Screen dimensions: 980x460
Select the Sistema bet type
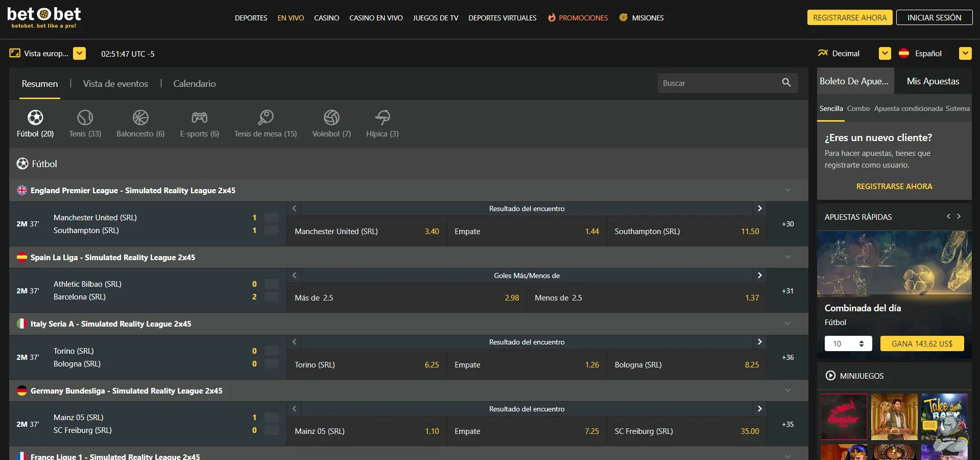pyautogui.click(x=958, y=108)
